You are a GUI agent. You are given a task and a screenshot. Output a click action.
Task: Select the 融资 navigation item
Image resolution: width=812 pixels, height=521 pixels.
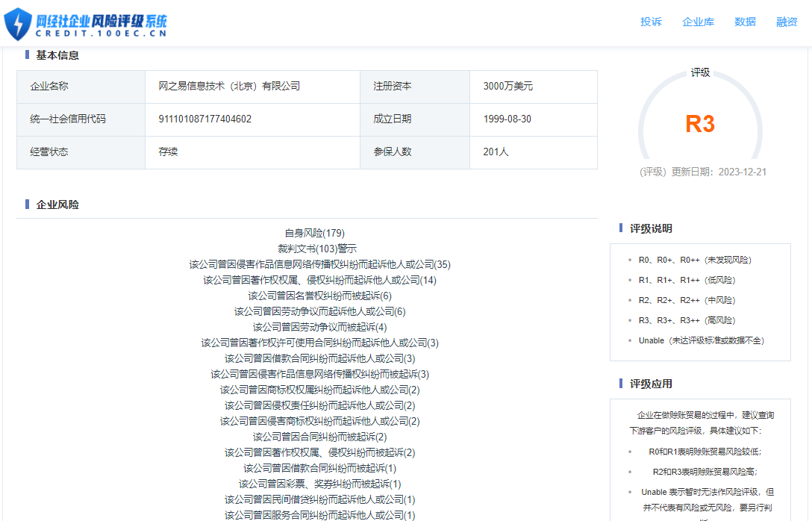coord(787,22)
